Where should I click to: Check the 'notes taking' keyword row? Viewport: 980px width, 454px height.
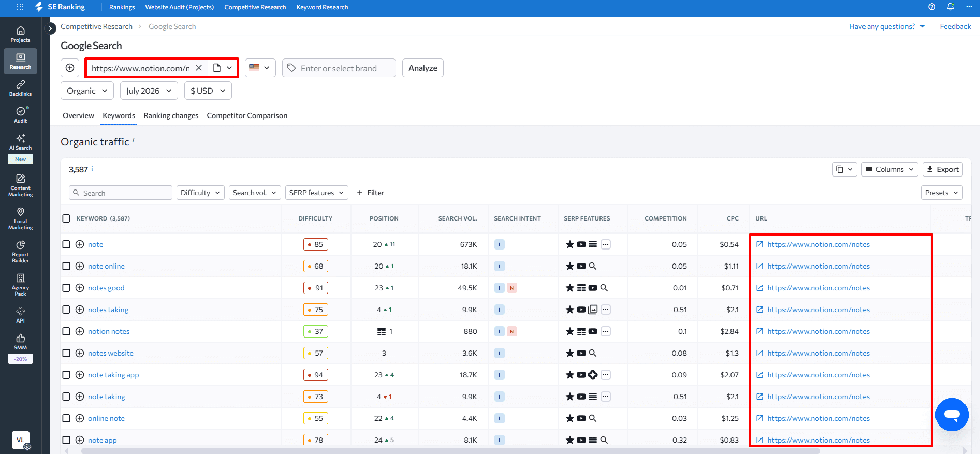click(x=66, y=310)
